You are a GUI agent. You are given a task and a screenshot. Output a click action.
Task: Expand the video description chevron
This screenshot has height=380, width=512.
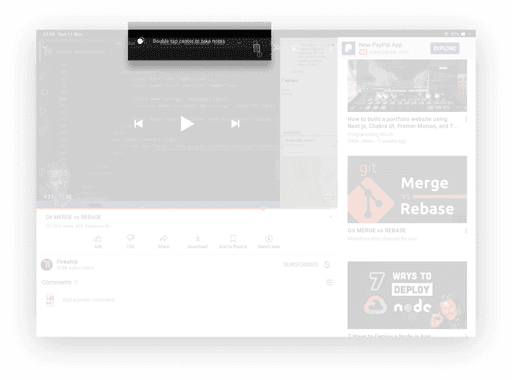[330, 217]
